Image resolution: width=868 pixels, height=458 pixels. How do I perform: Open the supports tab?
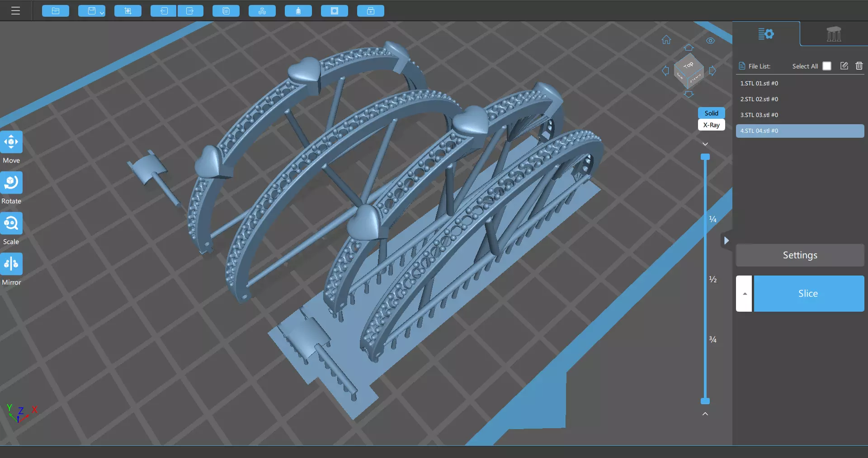[834, 34]
